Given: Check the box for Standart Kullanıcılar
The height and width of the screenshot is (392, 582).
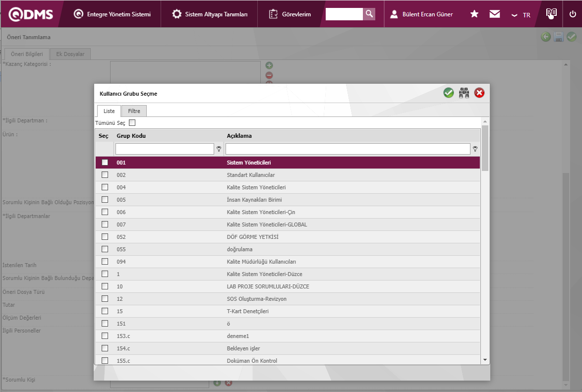Looking at the screenshot, I should 105,175.
